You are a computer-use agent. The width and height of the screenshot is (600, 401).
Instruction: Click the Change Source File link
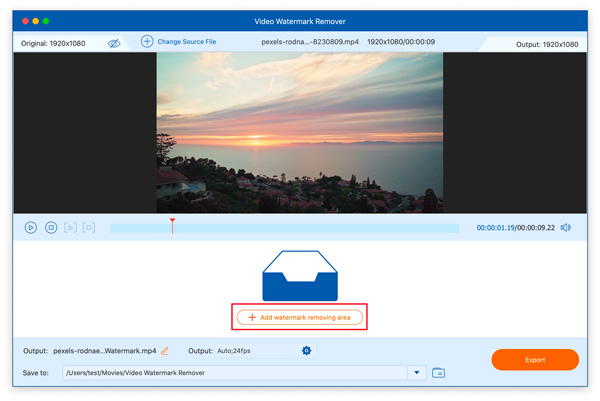(187, 42)
